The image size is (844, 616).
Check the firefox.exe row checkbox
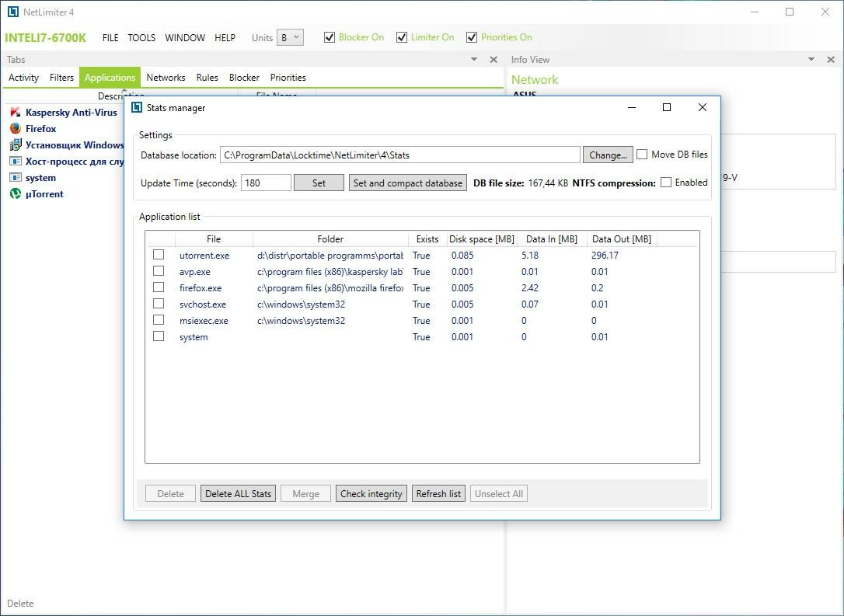pyautogui.click(x=159, y=287)
